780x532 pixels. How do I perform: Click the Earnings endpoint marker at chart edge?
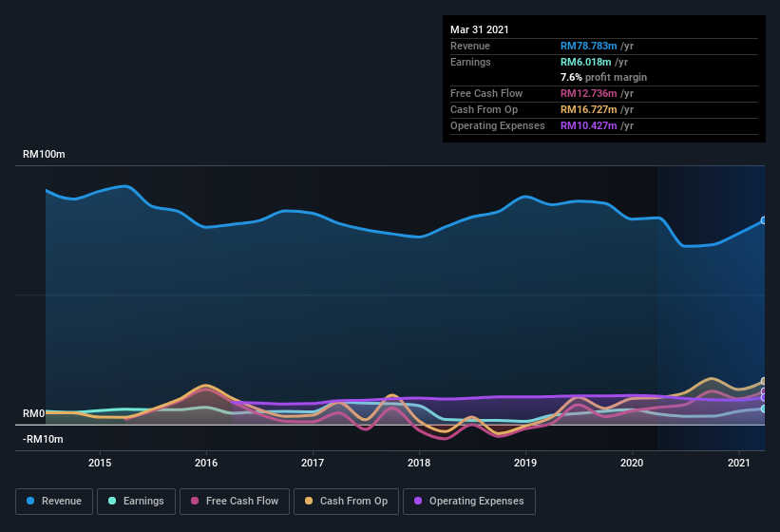pos(764,408)
